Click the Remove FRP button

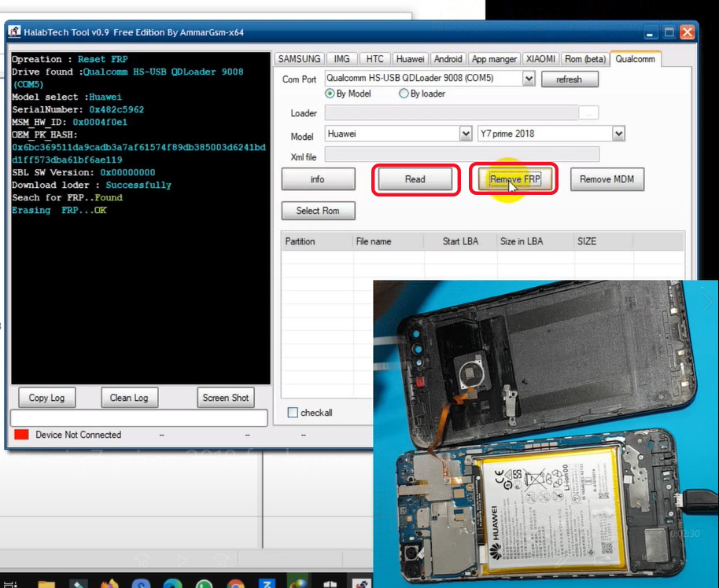(x=515, y=179)
